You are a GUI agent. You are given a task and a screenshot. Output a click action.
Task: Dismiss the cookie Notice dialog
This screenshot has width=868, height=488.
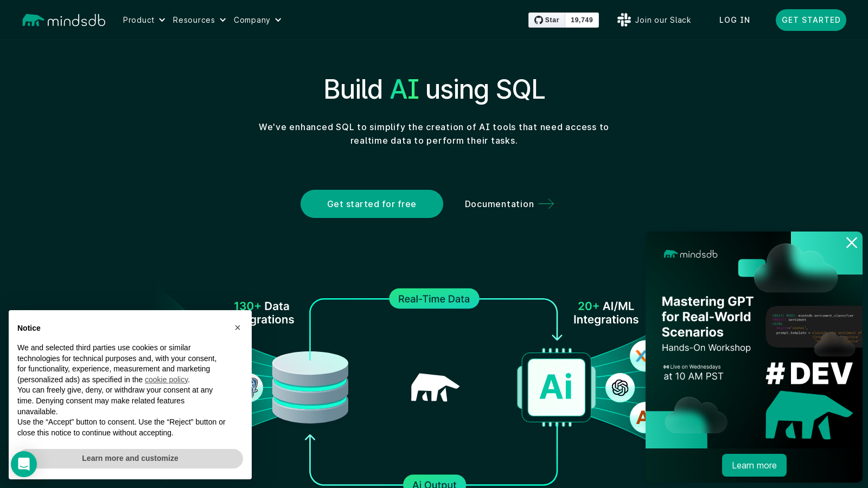(238, 328)
